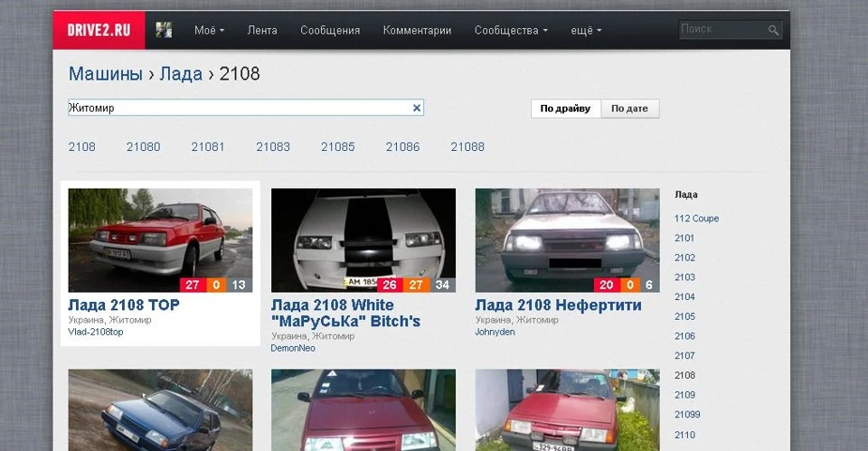Select 2109 in the sidebar model list
This screenshot has height=451, width=868.
[x=684, y=395]
